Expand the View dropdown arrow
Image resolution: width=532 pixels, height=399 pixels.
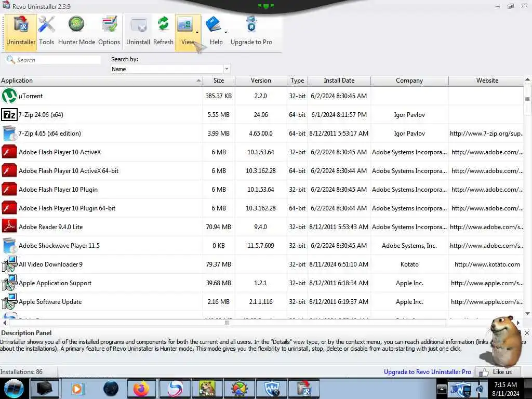pos(197,32)
